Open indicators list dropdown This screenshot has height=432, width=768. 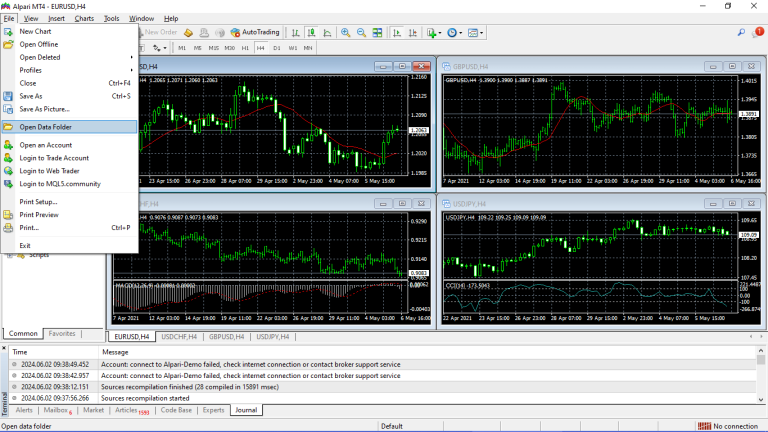[434, 33]
